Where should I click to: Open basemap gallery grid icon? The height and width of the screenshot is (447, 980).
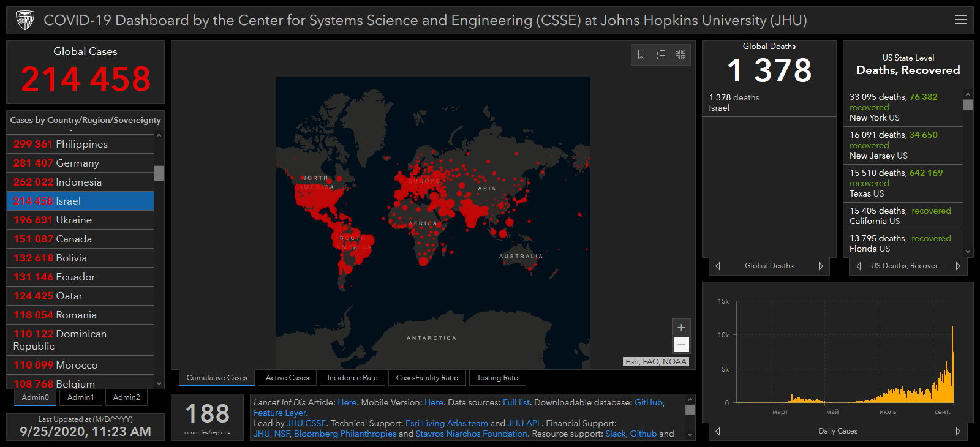click(680, 54)
